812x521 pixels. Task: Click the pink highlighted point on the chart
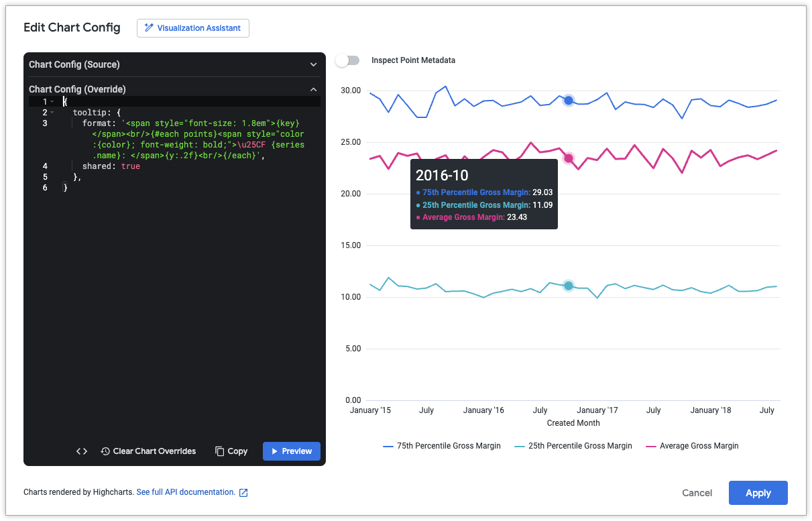[569, 158]
